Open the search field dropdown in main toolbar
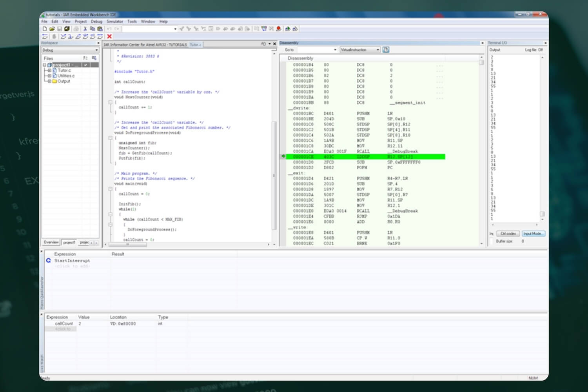The image size is (588, 392). pyautogui.click(x=175, y=29)
